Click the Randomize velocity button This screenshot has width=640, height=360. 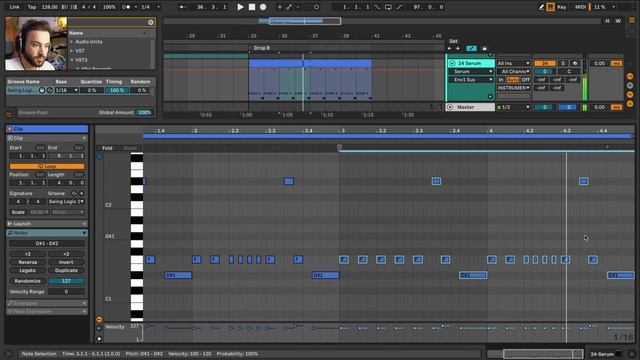[28, 281]
